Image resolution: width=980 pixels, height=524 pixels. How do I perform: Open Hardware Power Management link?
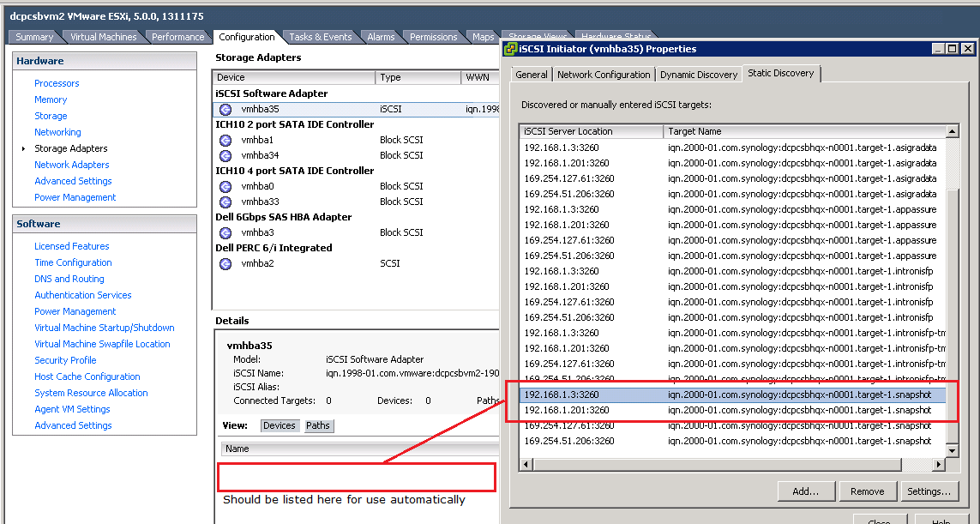point(75,197)
